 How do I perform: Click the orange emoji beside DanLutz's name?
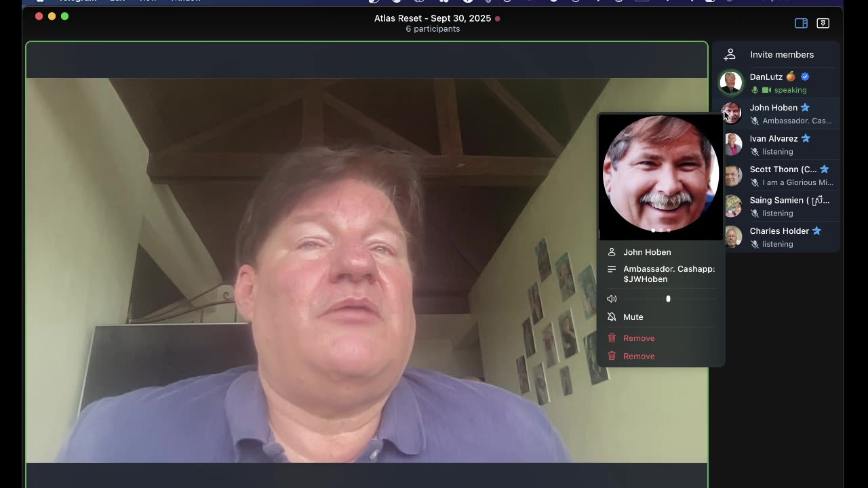click(791, 77)
